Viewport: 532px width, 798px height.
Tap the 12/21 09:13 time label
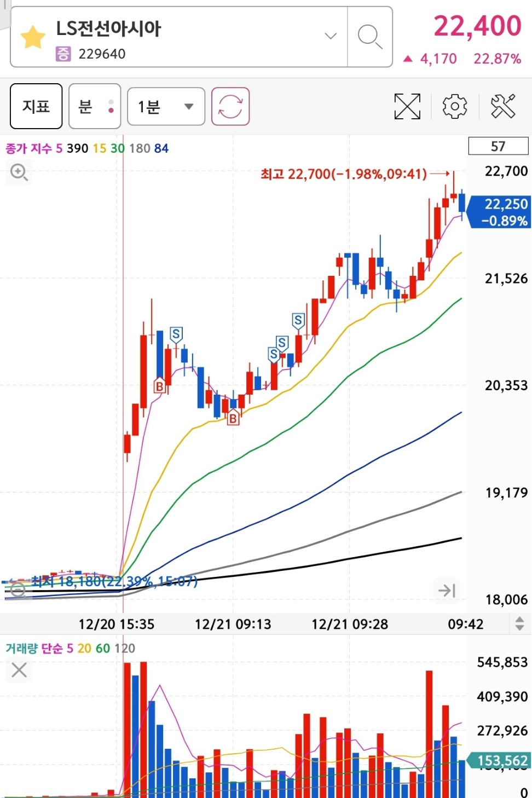[233, 624]
